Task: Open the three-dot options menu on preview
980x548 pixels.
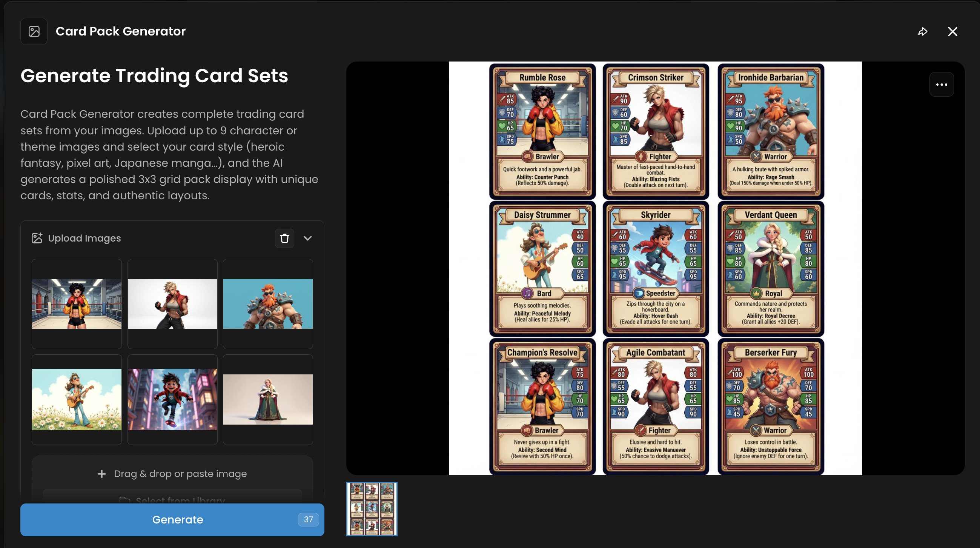Action: [x=942, y=85]
